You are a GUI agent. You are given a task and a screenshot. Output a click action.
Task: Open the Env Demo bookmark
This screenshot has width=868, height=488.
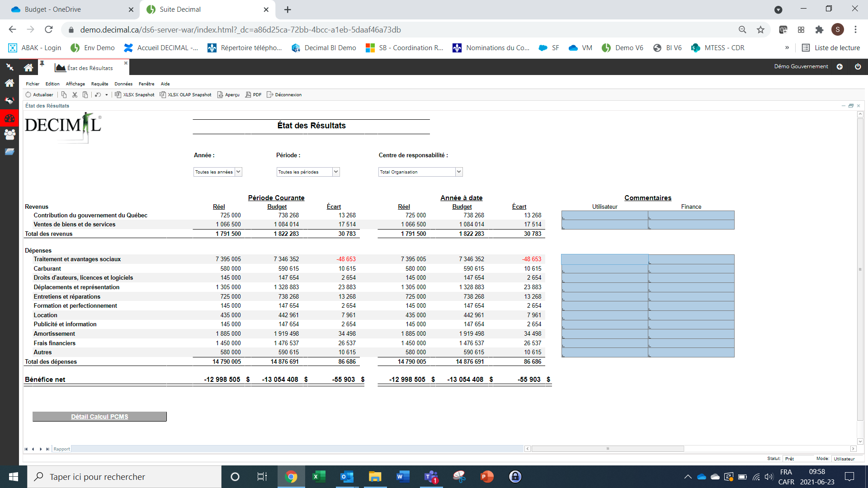tap(93, 48)
